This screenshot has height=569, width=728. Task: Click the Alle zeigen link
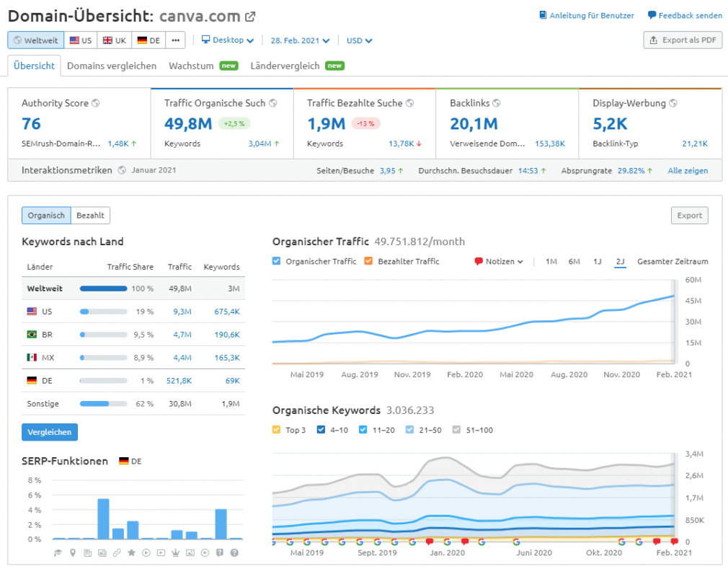(x=688, y=170)
